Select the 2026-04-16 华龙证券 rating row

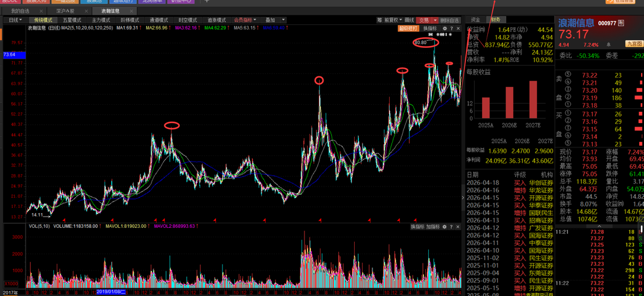pyautogui.click(x=509, y=190)
